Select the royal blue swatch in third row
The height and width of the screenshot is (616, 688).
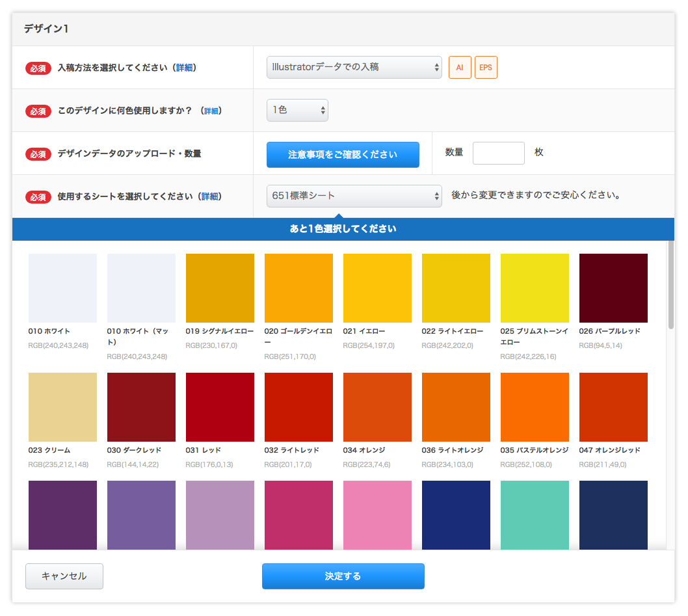point(456,515)
